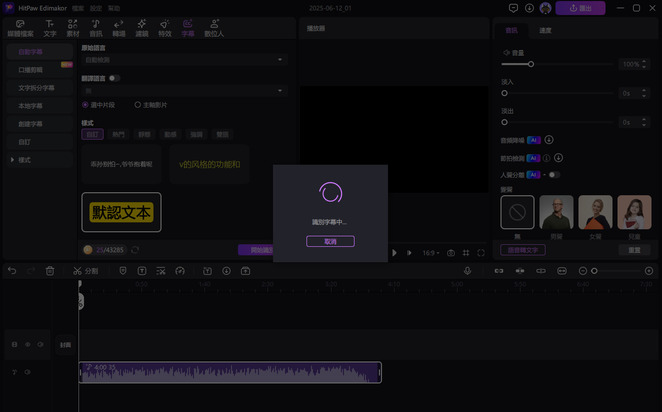The width and height of the screenshot is (662, 412).
Task: Toggle video track eye visibility icon
Action: (x=27, y=344)
